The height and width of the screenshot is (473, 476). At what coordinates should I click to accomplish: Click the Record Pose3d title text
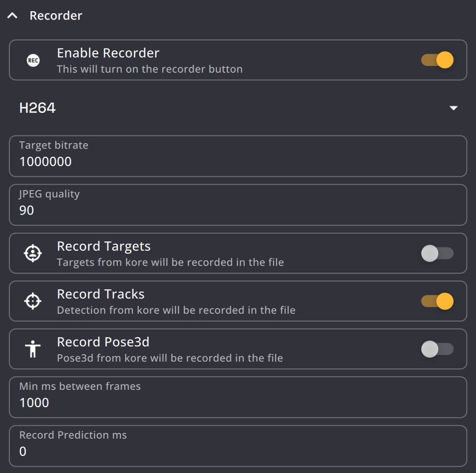coord(103,342)
